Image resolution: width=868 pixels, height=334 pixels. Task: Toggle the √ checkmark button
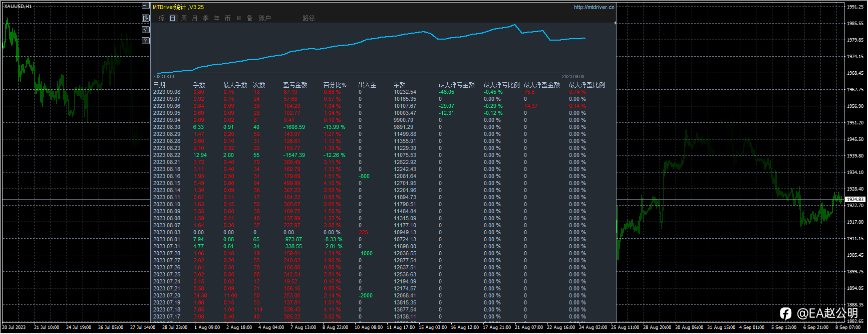click(x=145, y=30)
